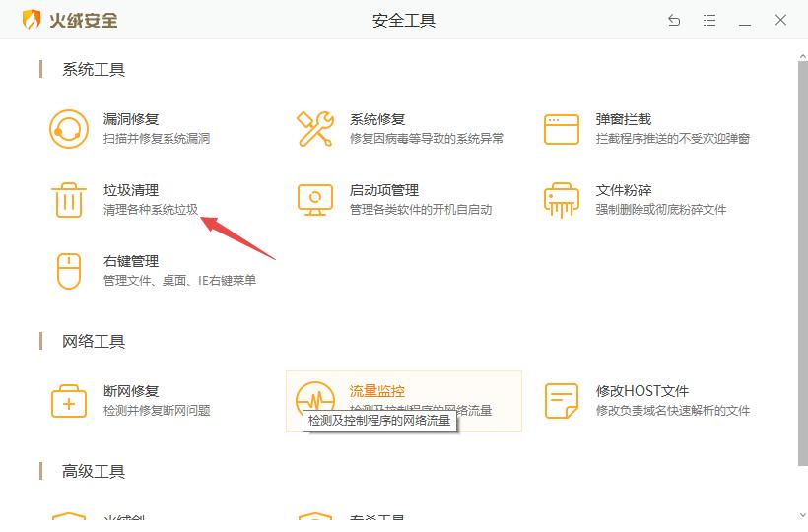Click the 高级工具 section heading
The height and width of the screenshot is (532, 808).
94,471
